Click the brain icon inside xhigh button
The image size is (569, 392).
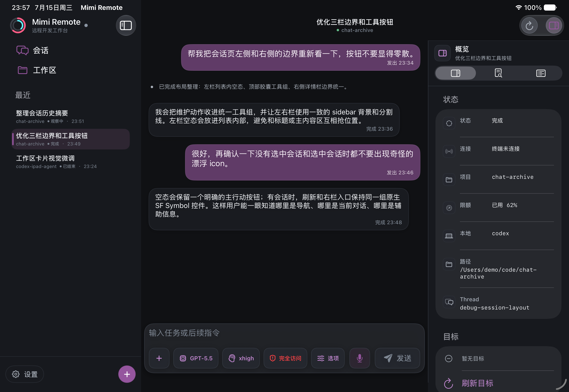(232, 358)
